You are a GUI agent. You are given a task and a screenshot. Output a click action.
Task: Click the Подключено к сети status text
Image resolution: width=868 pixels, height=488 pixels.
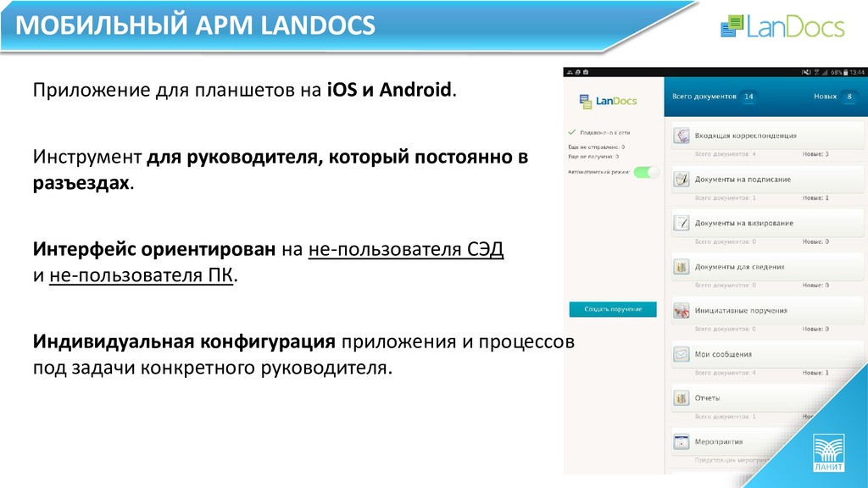(x=604, y=133)
